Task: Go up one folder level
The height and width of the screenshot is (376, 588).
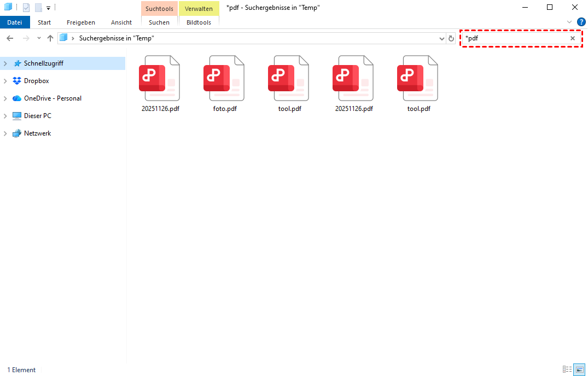Action: coord(50,38)
